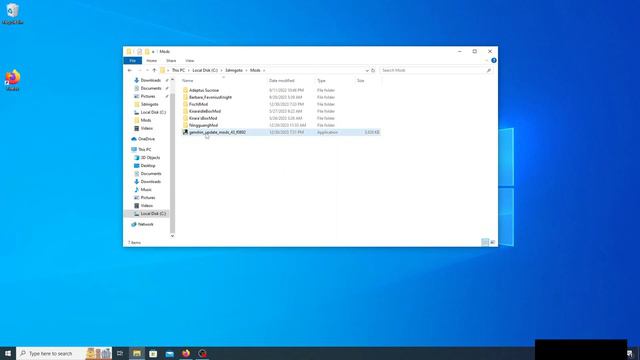Open Local Disk (C:) in Quick access
Image resolution: width=640 pixels, height=360 pixels.
coord(153,112)
